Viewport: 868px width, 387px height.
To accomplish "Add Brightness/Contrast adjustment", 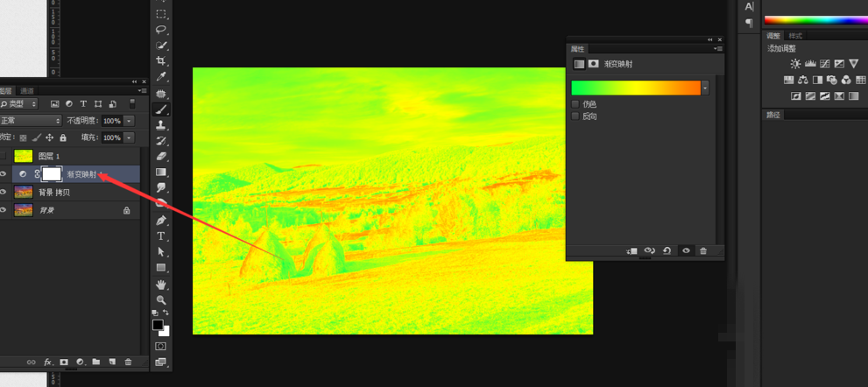I will (795, 64).
